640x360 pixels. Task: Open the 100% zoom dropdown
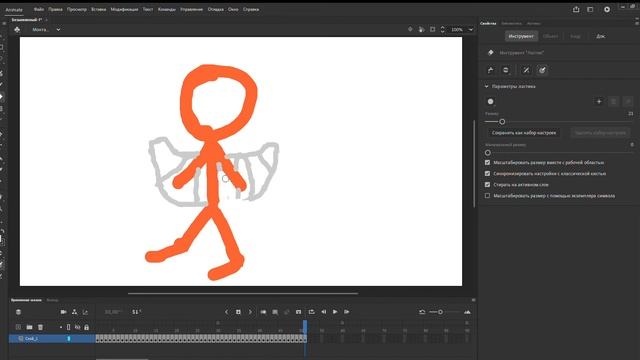(x=471, y=29)
